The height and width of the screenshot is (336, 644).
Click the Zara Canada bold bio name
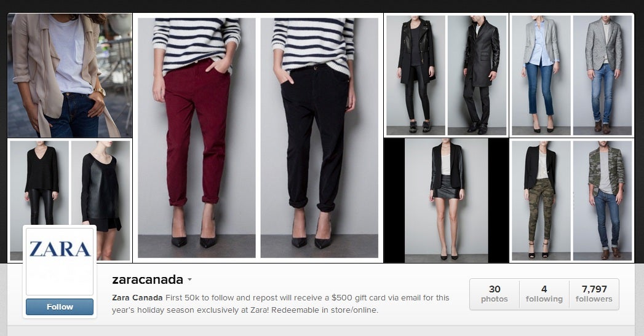(137, 298)
